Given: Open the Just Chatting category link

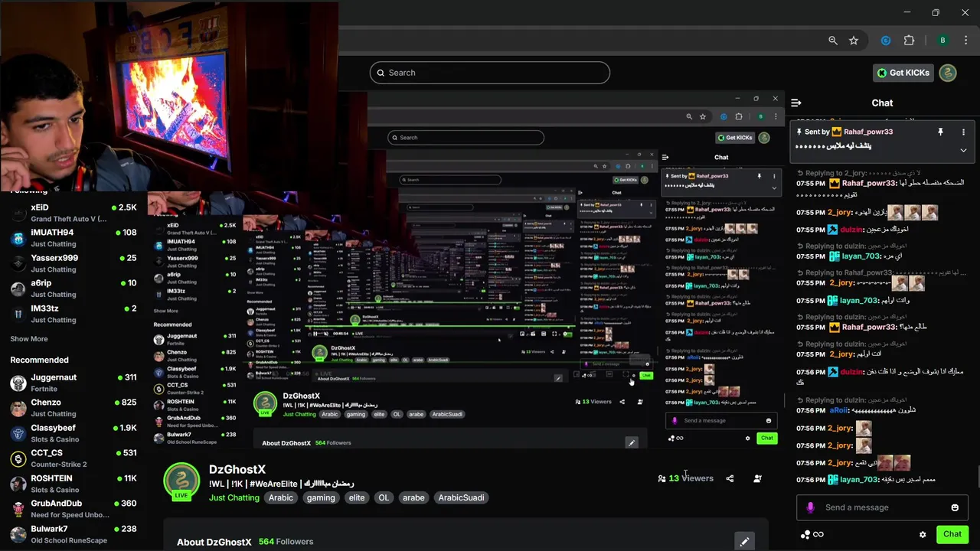Looking at the screenshot, I should point(234,497).
